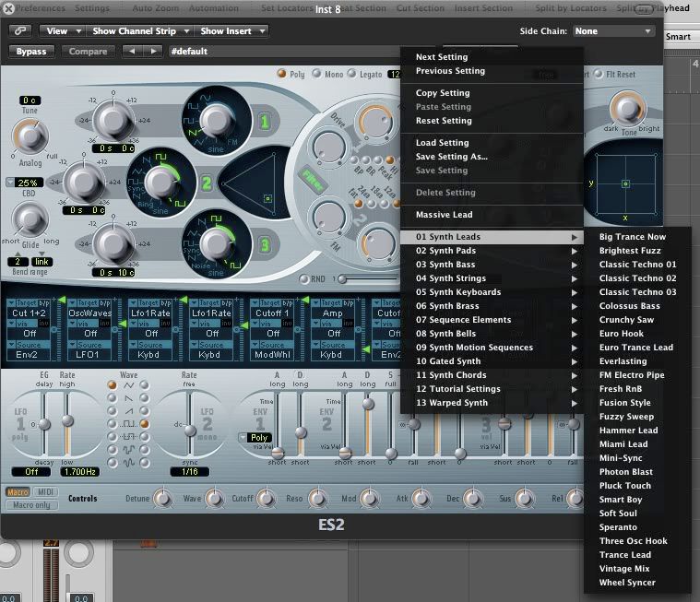Click the next setting arrow button
700x602 pixels.
(x=152, y=51)
